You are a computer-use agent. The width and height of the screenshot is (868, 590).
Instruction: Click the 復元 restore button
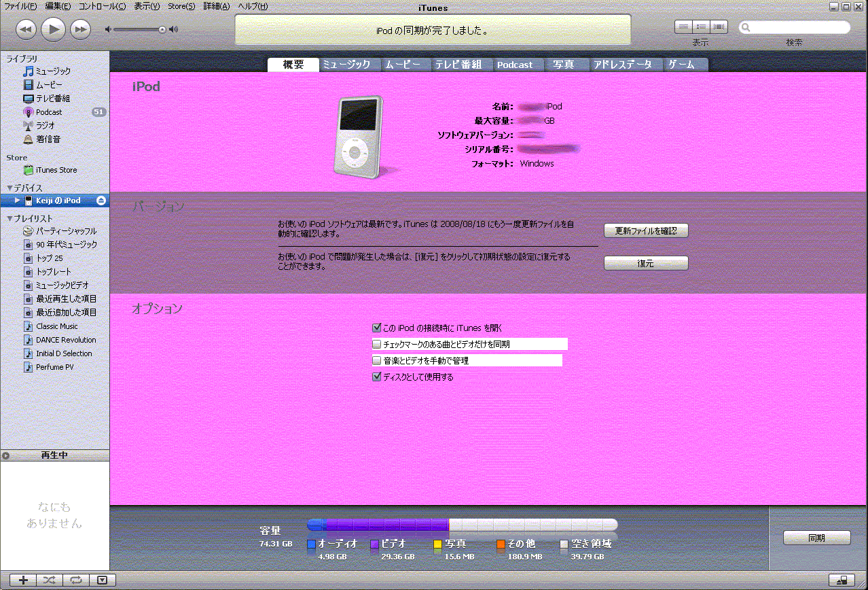(x=646, y=263)
